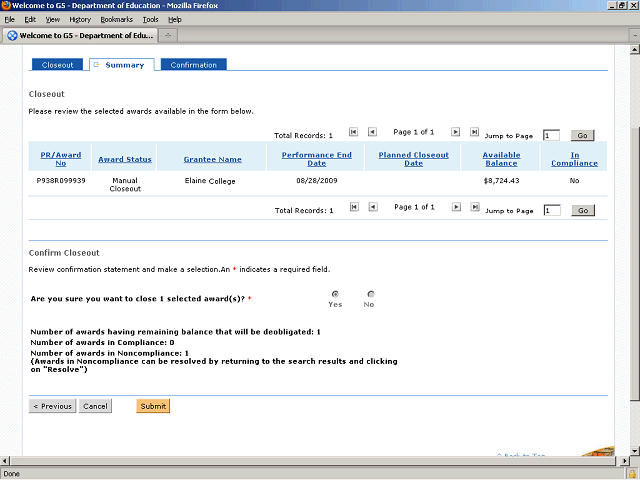Click the horizontal scrollbar left arrow
Viewport: 640px width, 480px height.
click(5, 461)
